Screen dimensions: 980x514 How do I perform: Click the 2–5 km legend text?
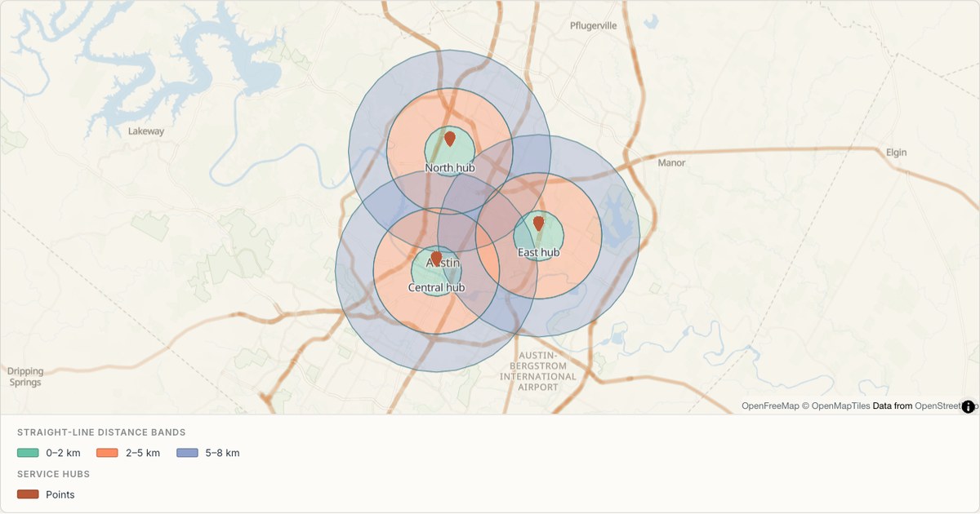[143, 453]
